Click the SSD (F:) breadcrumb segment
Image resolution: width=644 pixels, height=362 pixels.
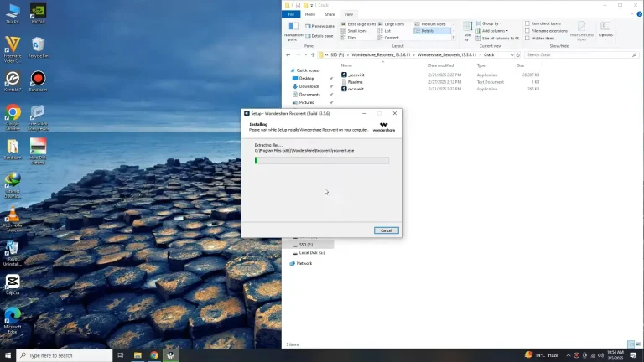pyautogui.click(x=337, y=55)
